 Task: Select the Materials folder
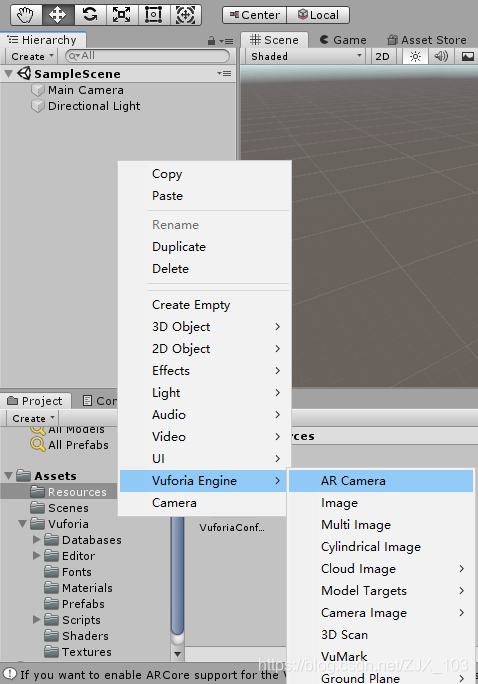coord(79,588)
